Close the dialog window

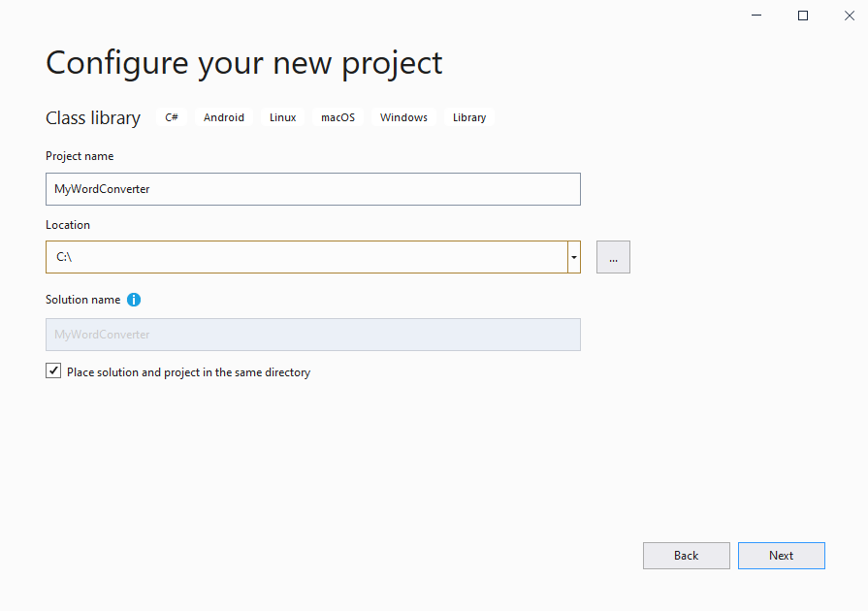pos(850,16)
